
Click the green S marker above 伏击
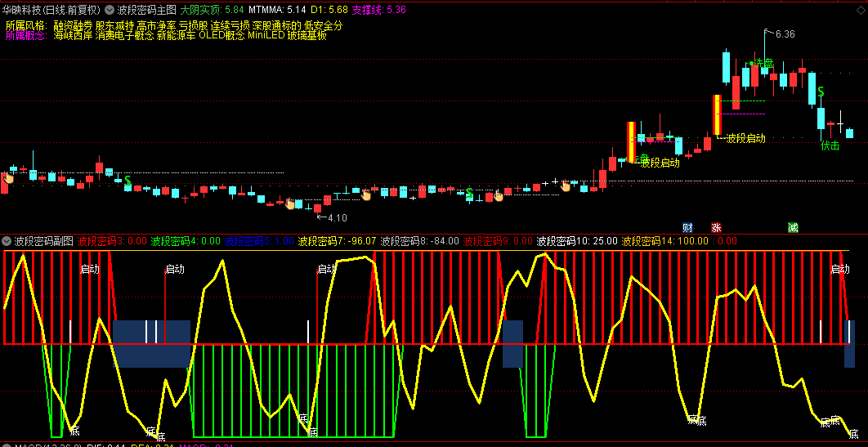[821, 92]
